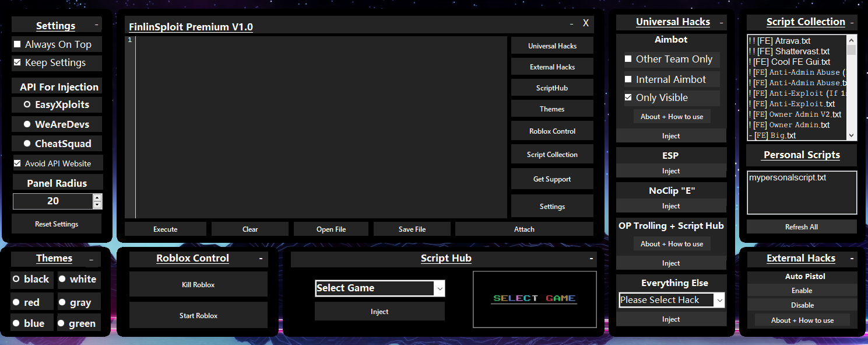Collapse the Script Collection panel

pos(852,22)
